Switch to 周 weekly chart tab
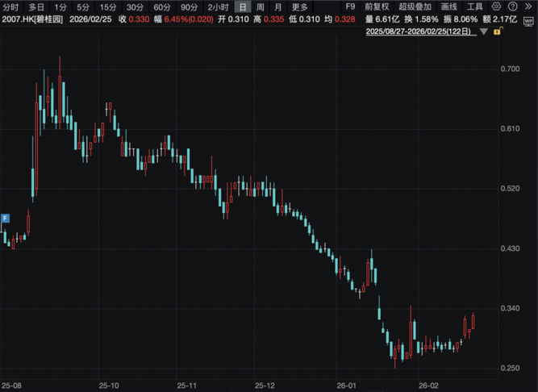The width and height of the screenshot is (538, 392). tap(260, 6)
